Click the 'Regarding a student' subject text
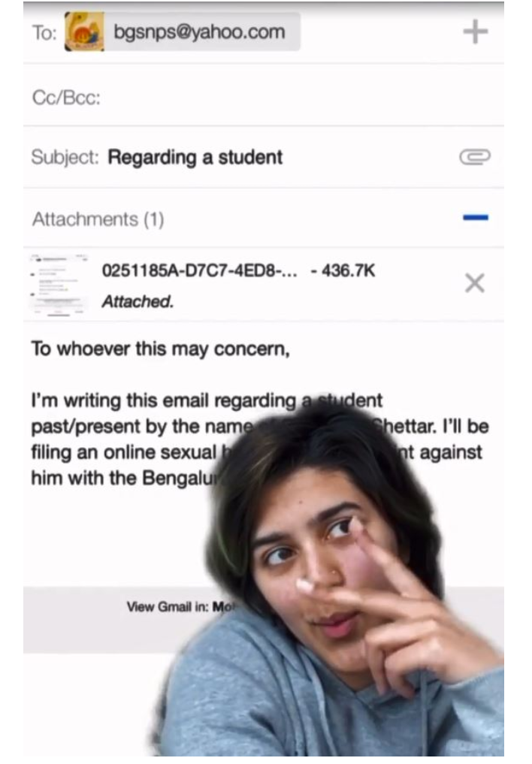Screen dimensions: 532x764 [x=195, y=157]
